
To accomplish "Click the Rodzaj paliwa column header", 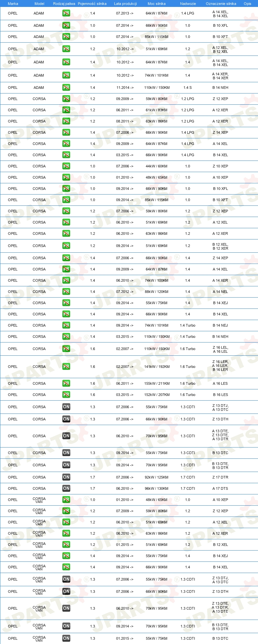I will click(x=64, y=4).
